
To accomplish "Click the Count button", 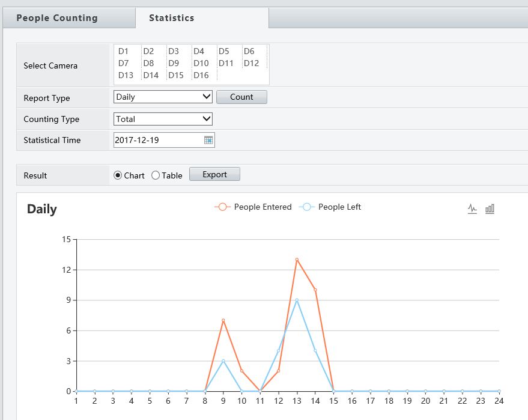I will [x=241, y=97].
